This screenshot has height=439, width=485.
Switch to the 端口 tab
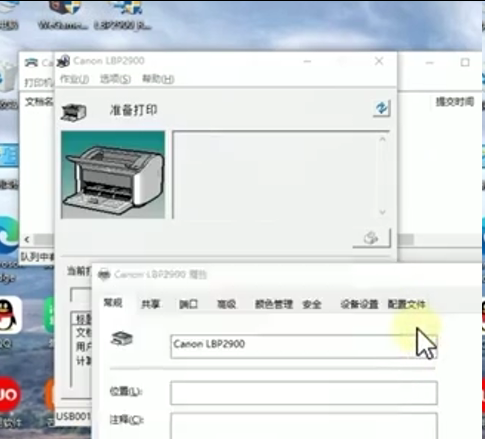[x=188, y=304]
